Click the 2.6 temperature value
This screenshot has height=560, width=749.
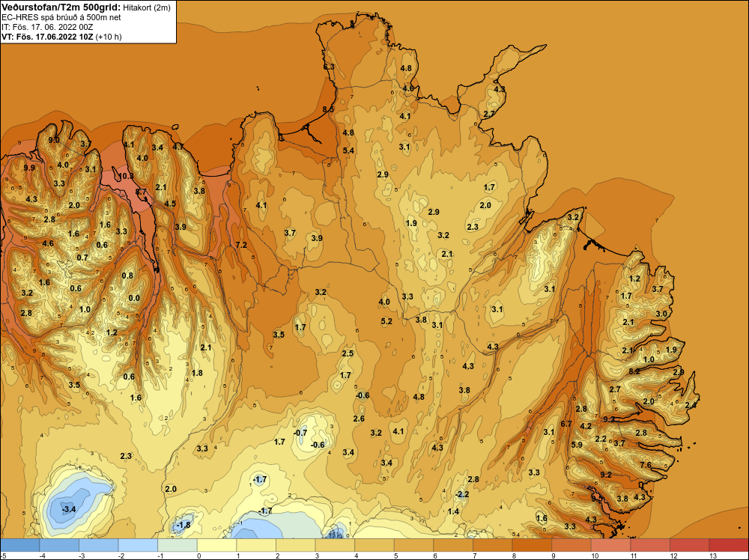(x=359, y=419)
